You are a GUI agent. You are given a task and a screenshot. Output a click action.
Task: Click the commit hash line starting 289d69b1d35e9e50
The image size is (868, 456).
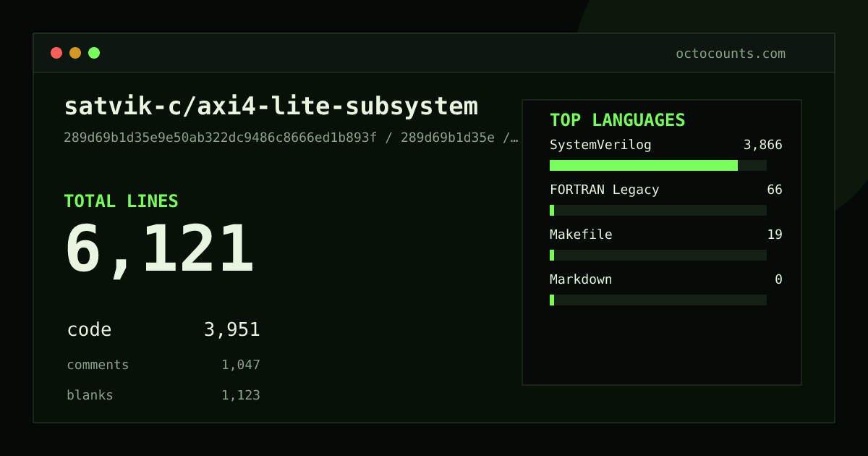pyautogui.click(x=291, y=138)
